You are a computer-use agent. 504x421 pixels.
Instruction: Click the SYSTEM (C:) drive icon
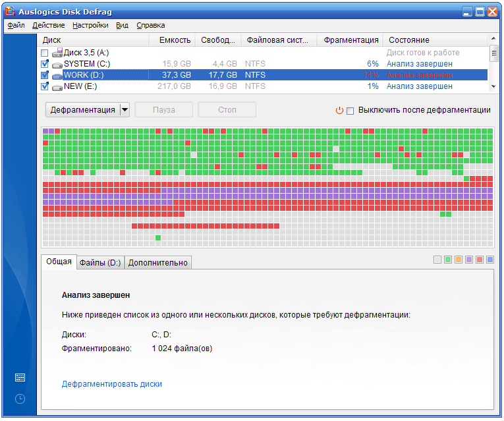pyautogui.click(x=57, y=65)
